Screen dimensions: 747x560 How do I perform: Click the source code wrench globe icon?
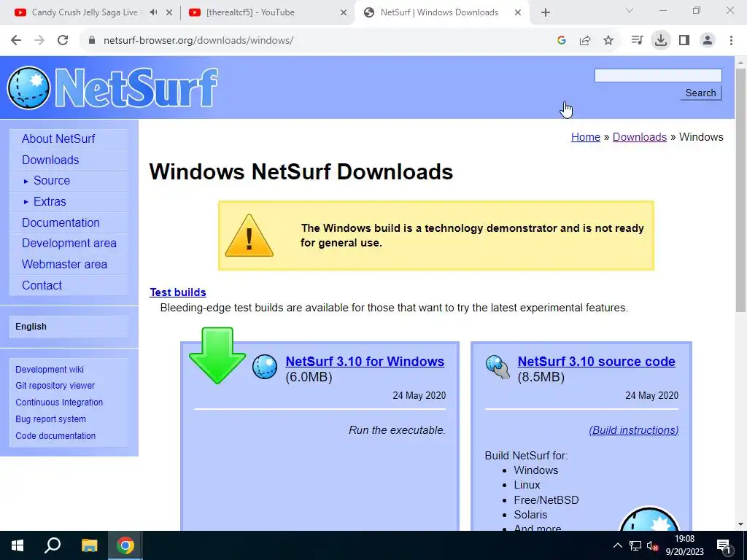pos(498,367)
